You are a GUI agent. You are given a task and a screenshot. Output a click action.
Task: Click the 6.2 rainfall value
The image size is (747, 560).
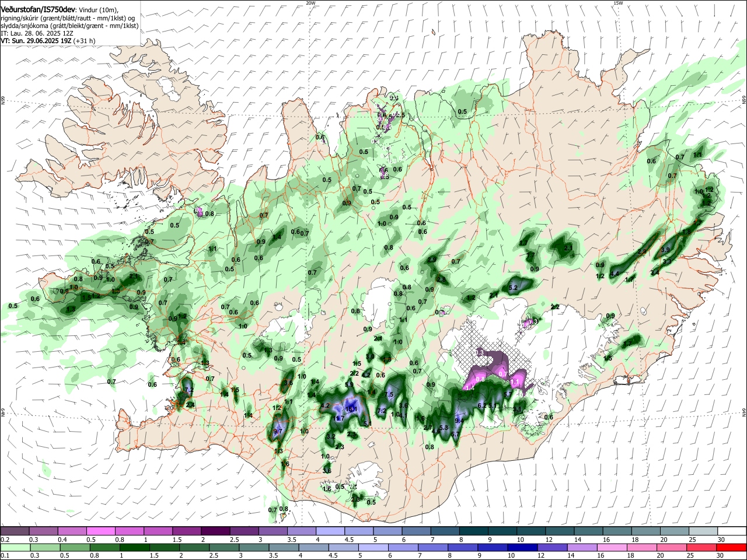click(482, 405)
